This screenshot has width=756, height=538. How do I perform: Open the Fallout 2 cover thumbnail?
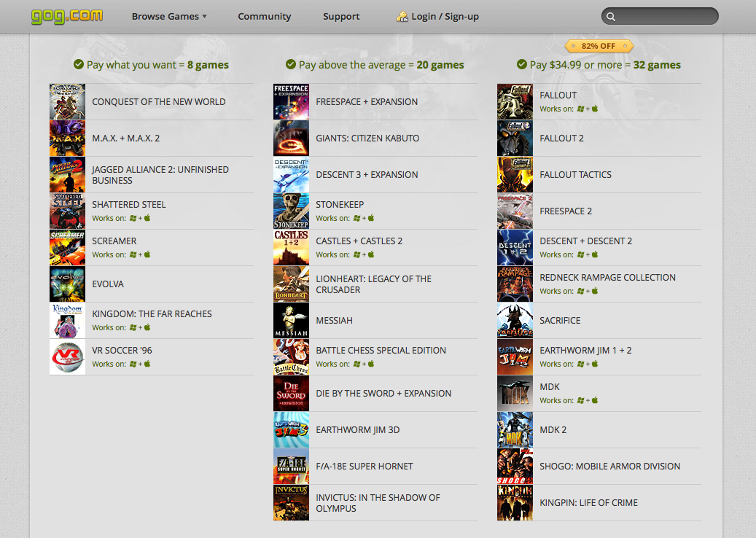(x=515, y=139)
